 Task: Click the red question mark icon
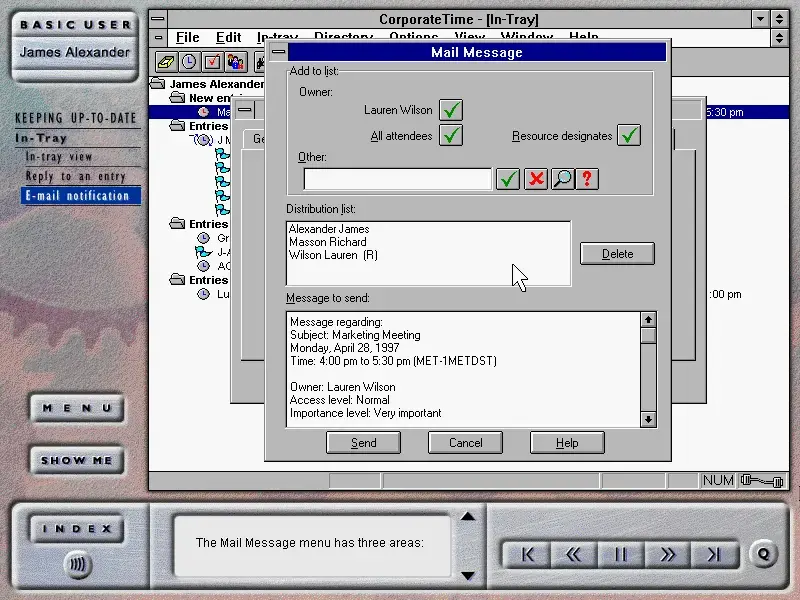pos(587,179)
